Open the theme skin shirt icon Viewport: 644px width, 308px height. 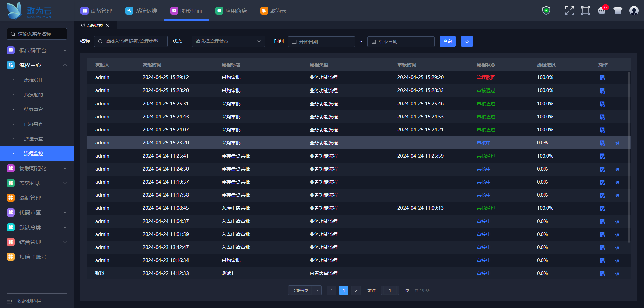[x=618, y=11]
